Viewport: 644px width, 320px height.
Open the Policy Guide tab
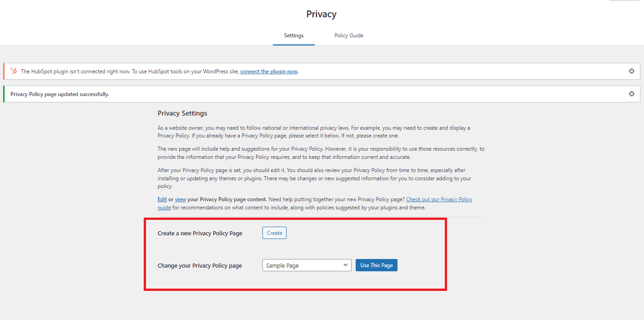pos(349,36)
